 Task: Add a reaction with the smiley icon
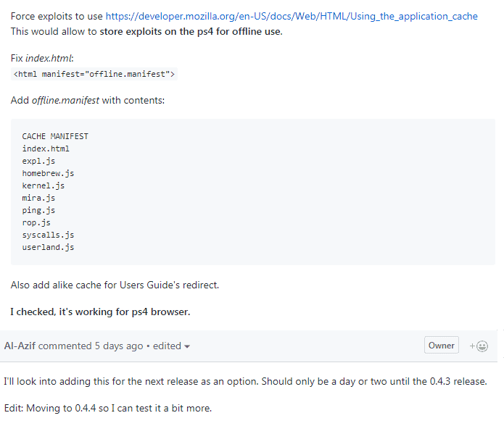479,346
